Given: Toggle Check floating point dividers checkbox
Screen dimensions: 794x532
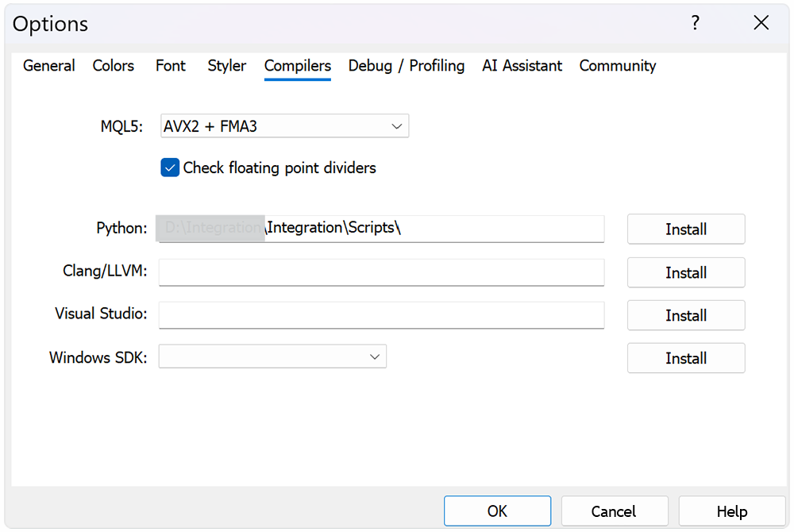Looking at the screenshot, I should click(170, 168).
